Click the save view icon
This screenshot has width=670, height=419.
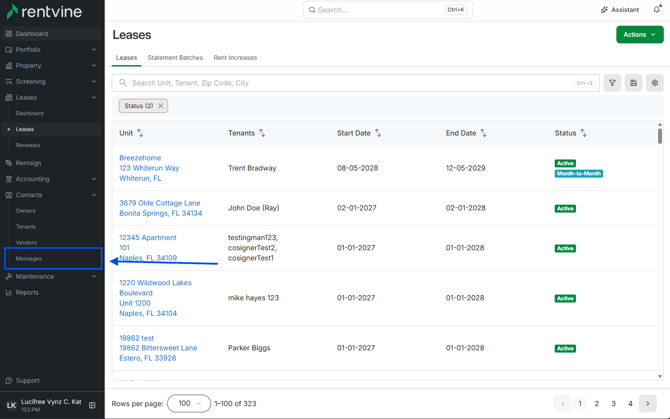[634, 83]
